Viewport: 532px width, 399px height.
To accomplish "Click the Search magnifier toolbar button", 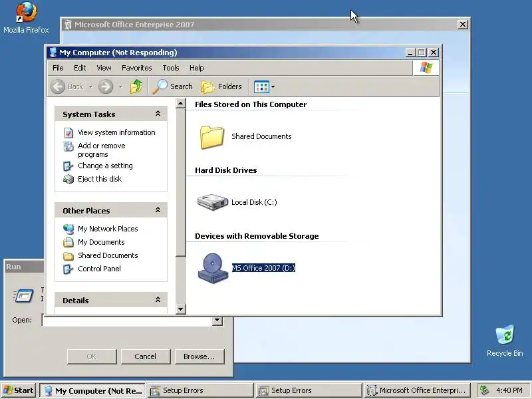I will pyautogui.click(x=173, y=86).
